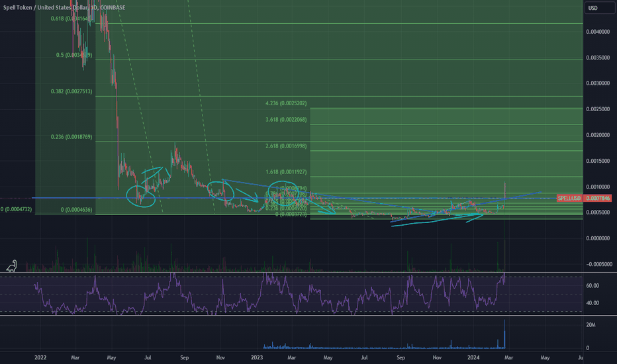
Task: Select the 2.618 (0.0016998) extension label
Action: pos(286,146)
